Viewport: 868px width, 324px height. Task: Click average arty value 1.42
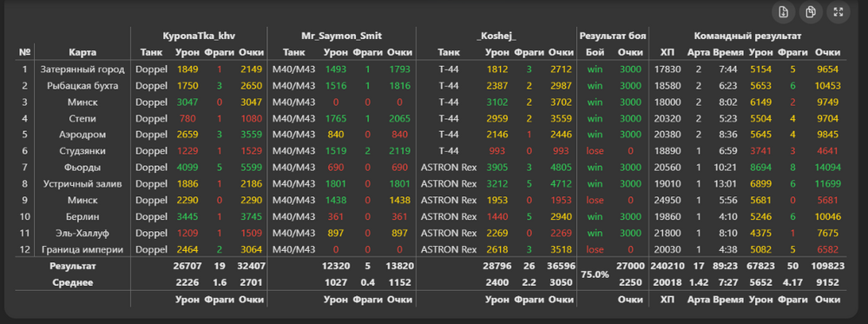tap(699, 282)
